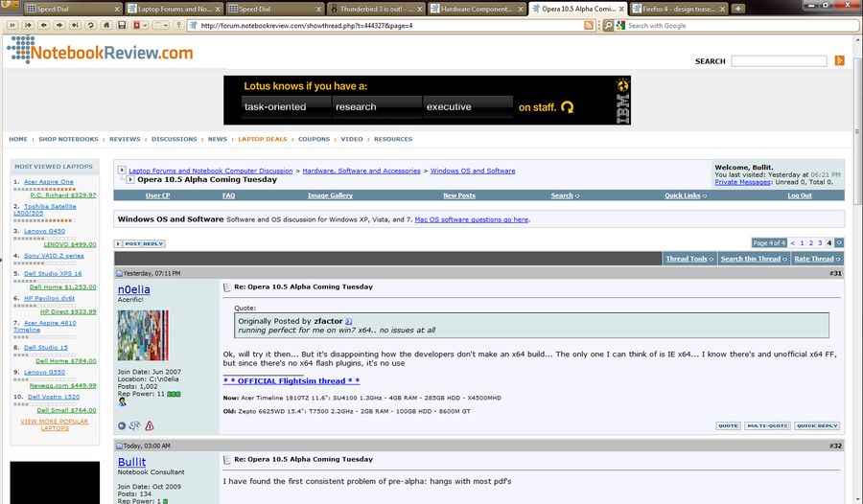Click the Log Out link
The height and width of the screenshot is (504, 863).
tap(799, 195)
